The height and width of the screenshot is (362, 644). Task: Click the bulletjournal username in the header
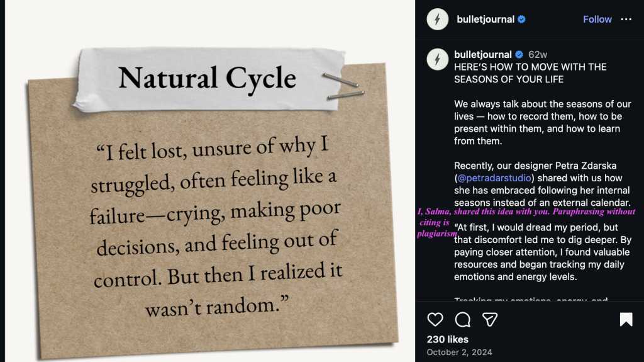[486, 20]
